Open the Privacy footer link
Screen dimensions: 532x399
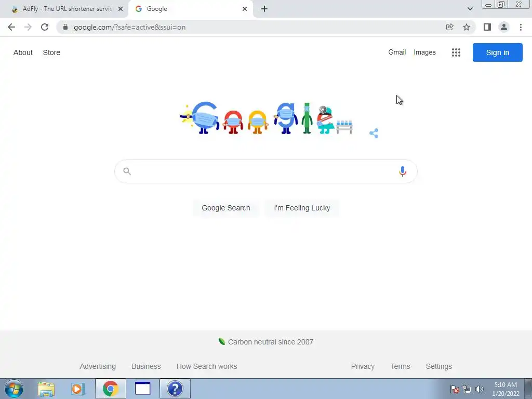click(x=363, y=366)
